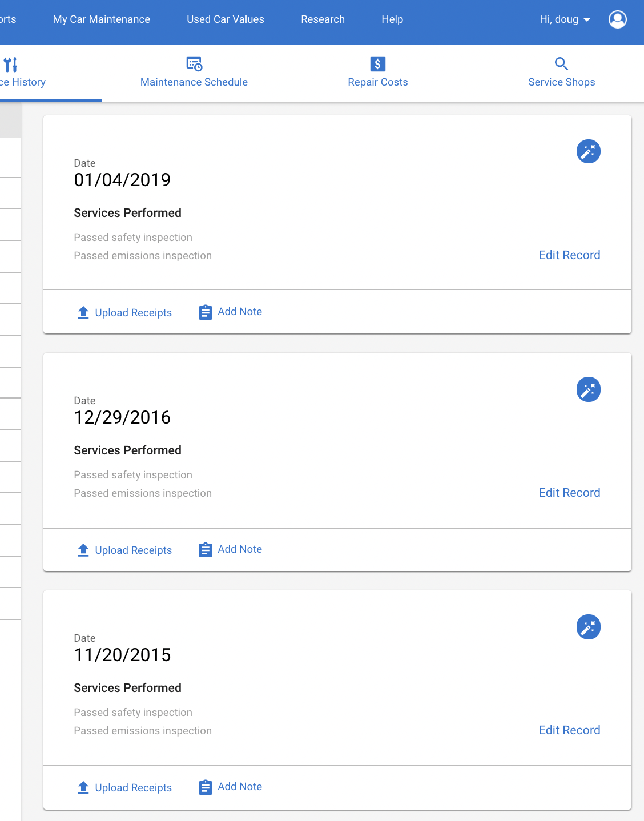Screen dimensions: 644x821
Task: Click the Maintenance Schedule calendar icon
Action: [x=194, y=63]
